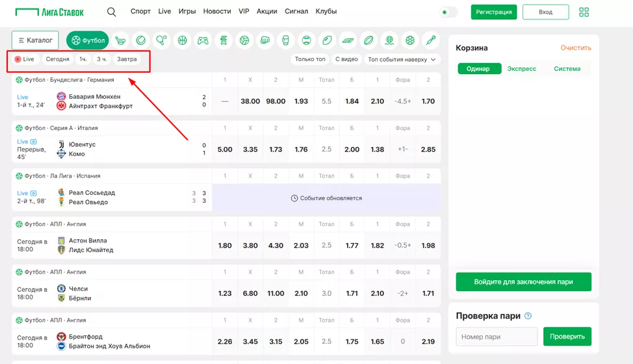Pick the boxing glove sport icon
The width and height of the screenshot is (633, 364).
286,40
